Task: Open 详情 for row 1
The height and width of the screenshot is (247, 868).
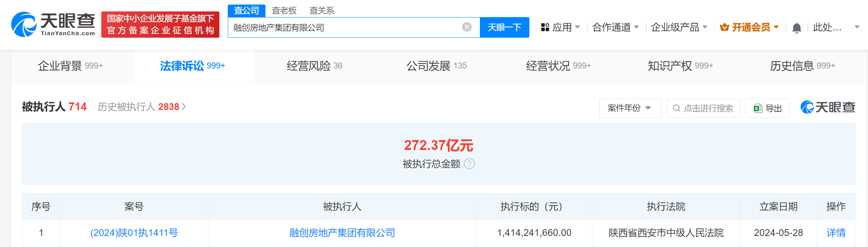Action: pyautogui.click(x=836, y=233)
